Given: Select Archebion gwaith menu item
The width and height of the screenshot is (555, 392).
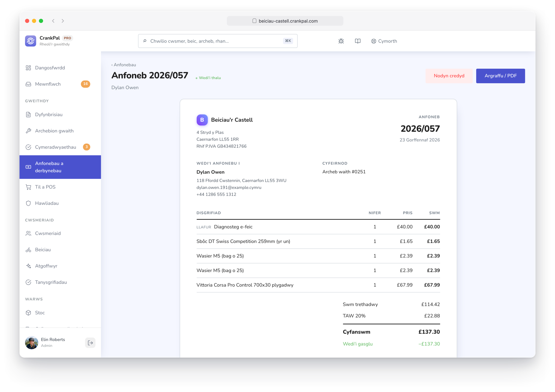Looking at the screenshot, I should tap(60, 131).
